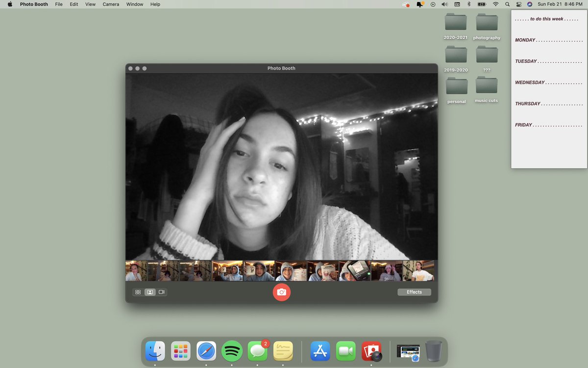Open the View menu
Viewport: 588px width, 368px height.
tap(90, 4)
